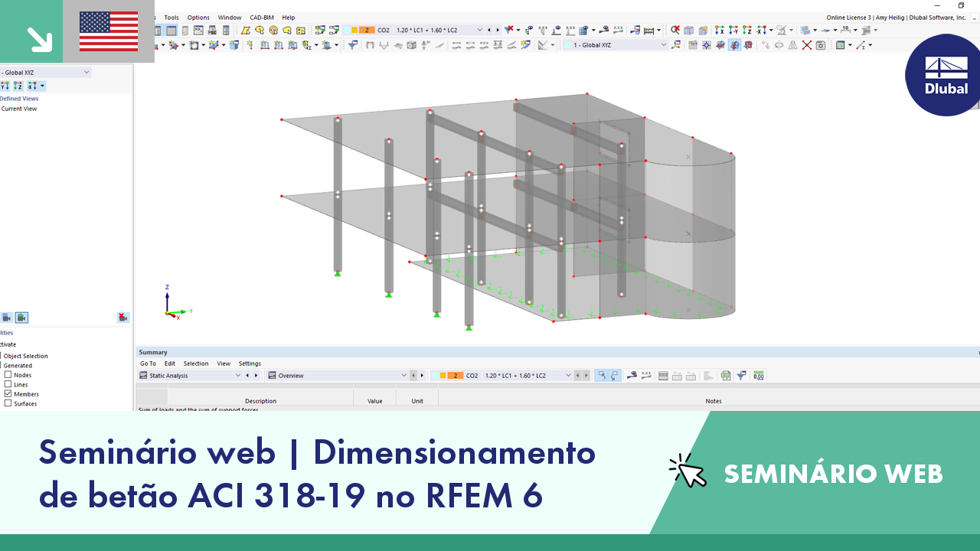This screenshot has height=551, width=980.
Task: Click the target circle icon in top toolbar
Action: 273,31
